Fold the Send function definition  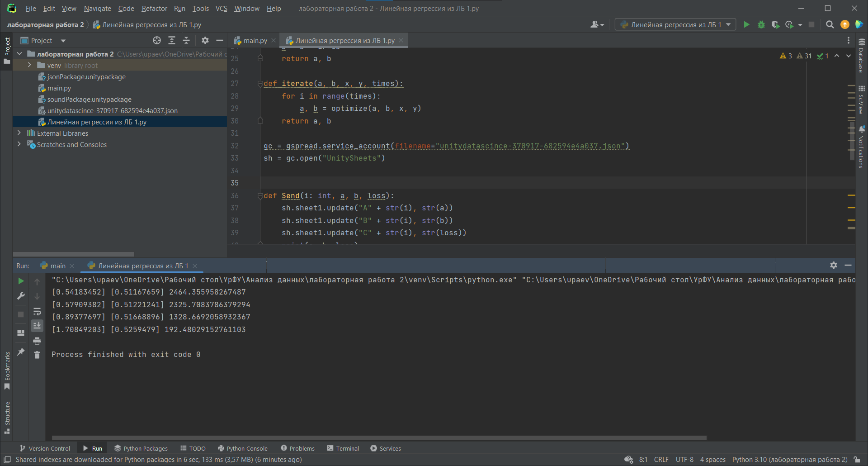point(260,195)
